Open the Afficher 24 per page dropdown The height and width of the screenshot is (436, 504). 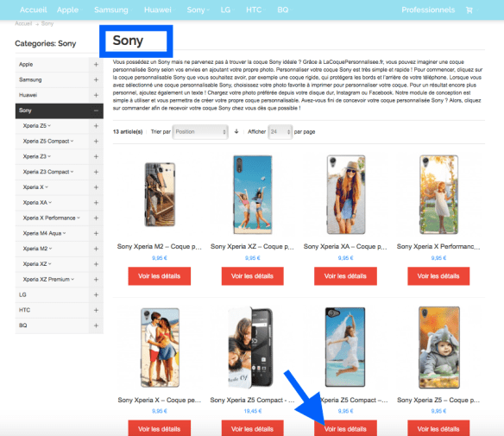[280, 132]
